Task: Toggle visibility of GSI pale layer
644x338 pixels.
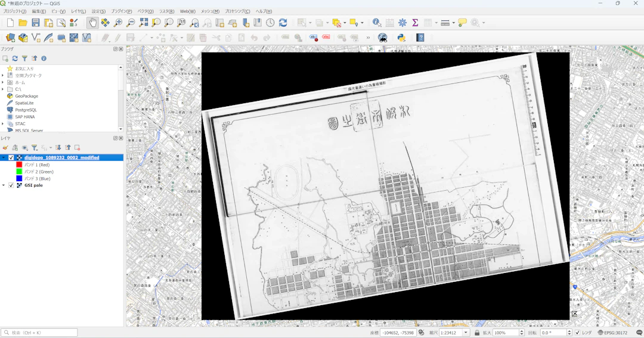Action: click(11, 185)
